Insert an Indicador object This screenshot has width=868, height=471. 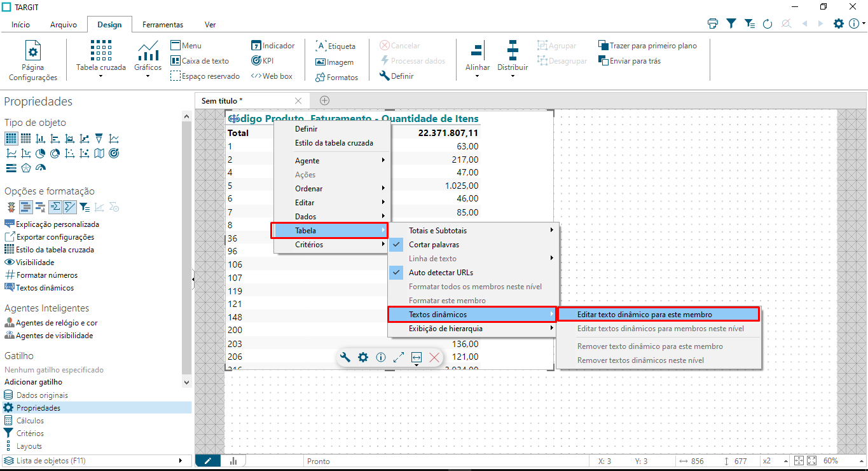[273, 46]
